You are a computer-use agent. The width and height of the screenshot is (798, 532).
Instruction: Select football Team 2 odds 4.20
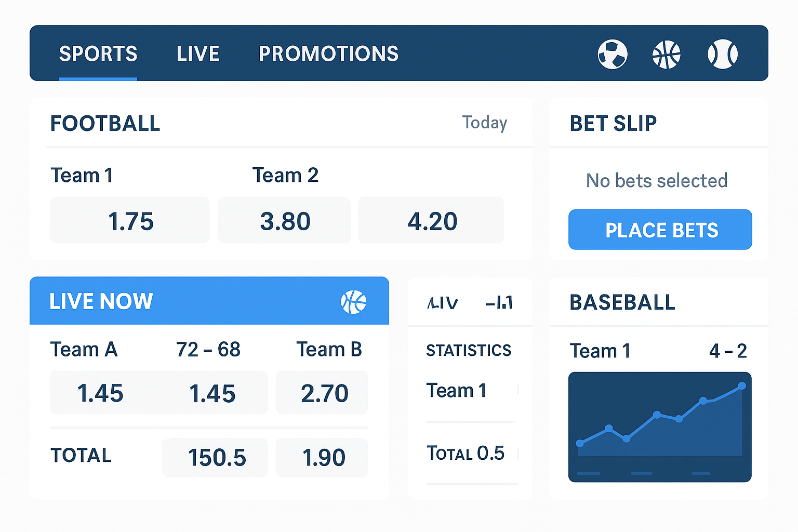point(431,220)
